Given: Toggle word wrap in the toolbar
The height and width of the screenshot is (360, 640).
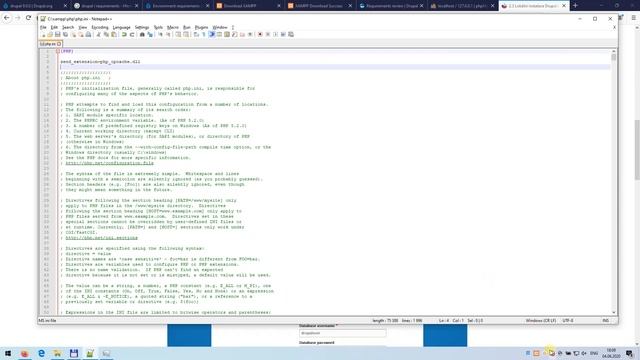Looking at the screenshot, I should (196, 35).
